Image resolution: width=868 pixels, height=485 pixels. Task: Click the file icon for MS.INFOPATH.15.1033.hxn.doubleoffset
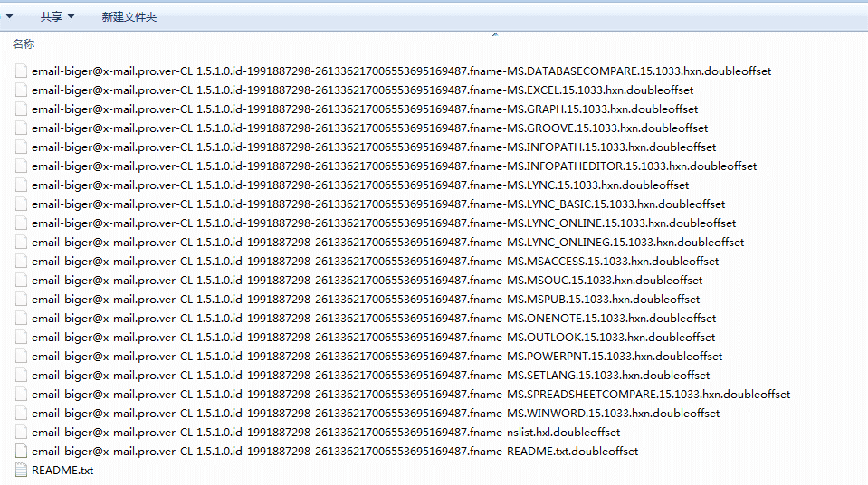pos(21,147)
